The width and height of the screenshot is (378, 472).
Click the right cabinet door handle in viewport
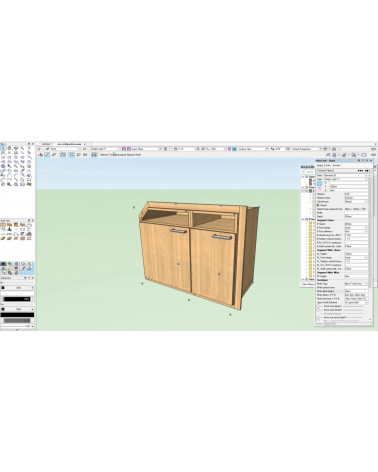pyautogui.click(x=222, y=237)
